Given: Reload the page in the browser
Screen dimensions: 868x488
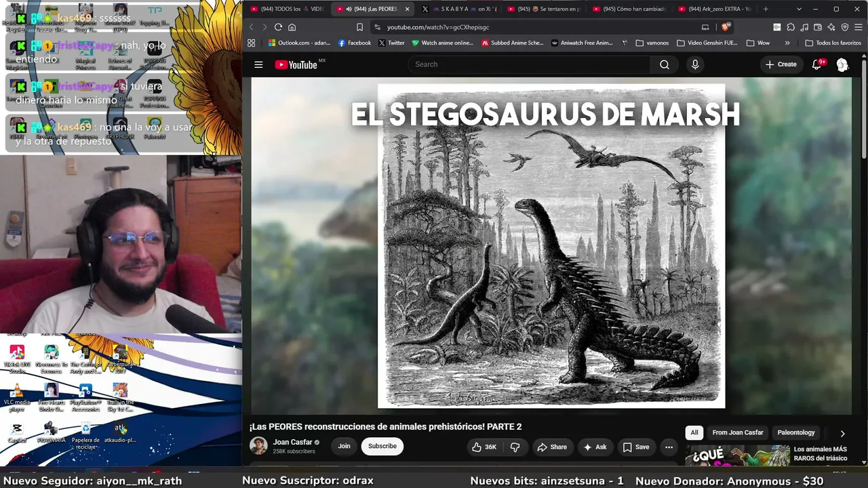Looking at the screenshot, I should click(x=278, y=27).
